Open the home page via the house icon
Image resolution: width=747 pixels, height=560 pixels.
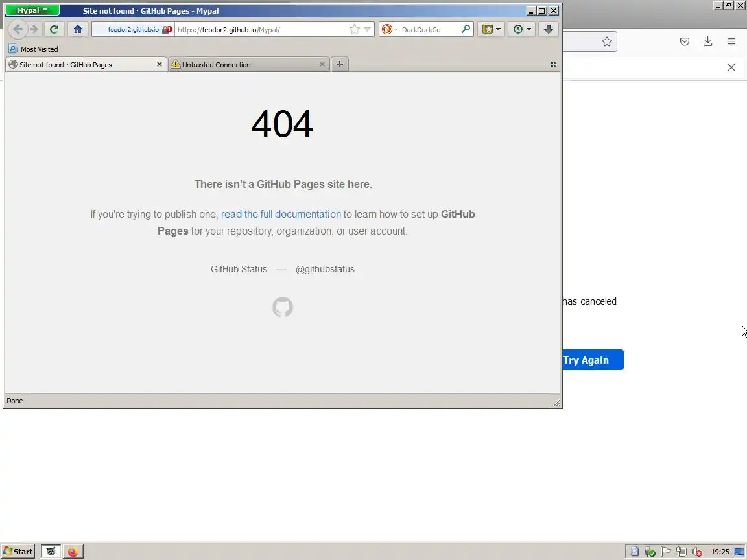[78, 30]
